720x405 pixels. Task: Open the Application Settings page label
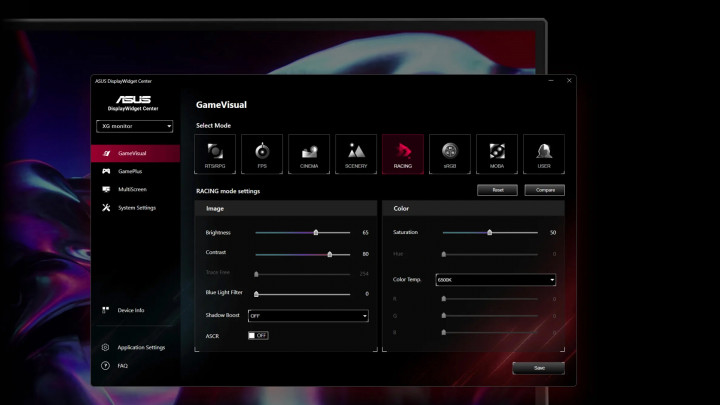(x=141, y=347)
